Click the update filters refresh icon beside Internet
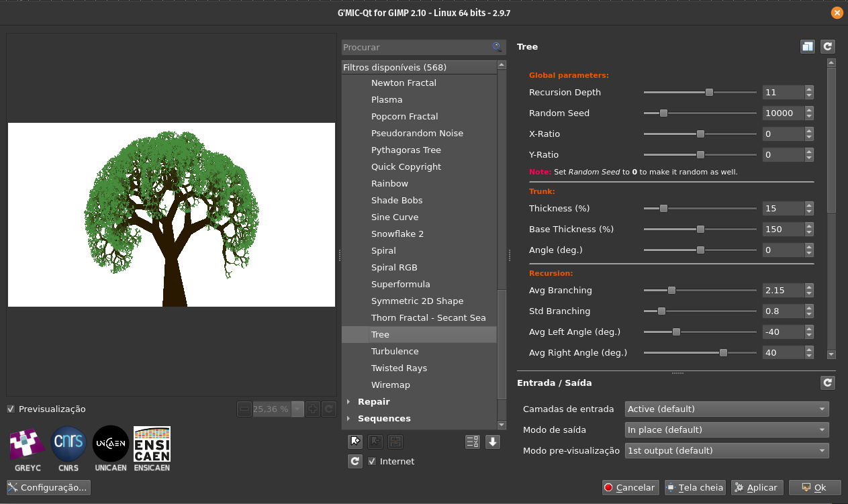848x504 pixels. pyautogui.click(x=356, y=461)
